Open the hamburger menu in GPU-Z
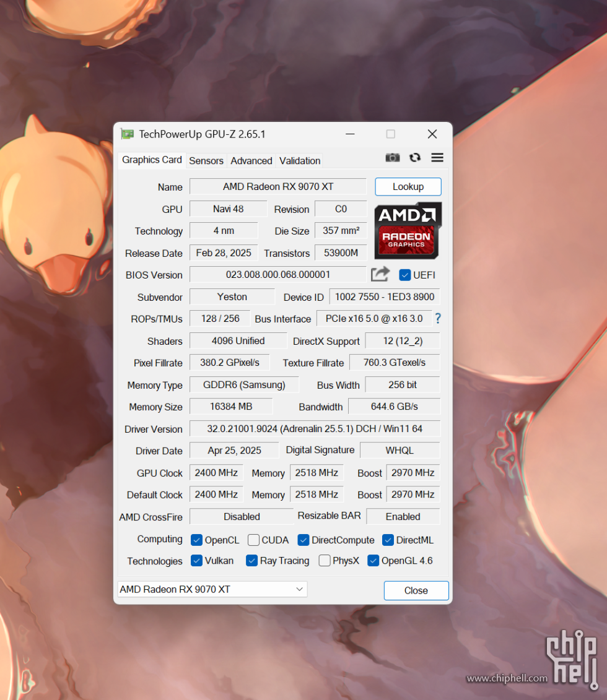Screen dimensions: 607x700 point(437,158)
